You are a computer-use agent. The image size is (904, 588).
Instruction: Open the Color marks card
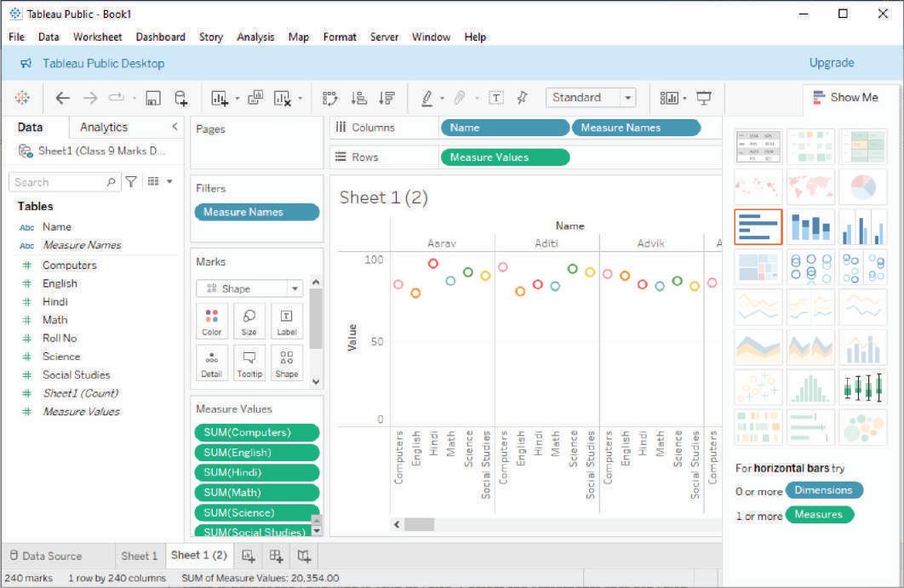pyautogui.click(x=212, y=322)
